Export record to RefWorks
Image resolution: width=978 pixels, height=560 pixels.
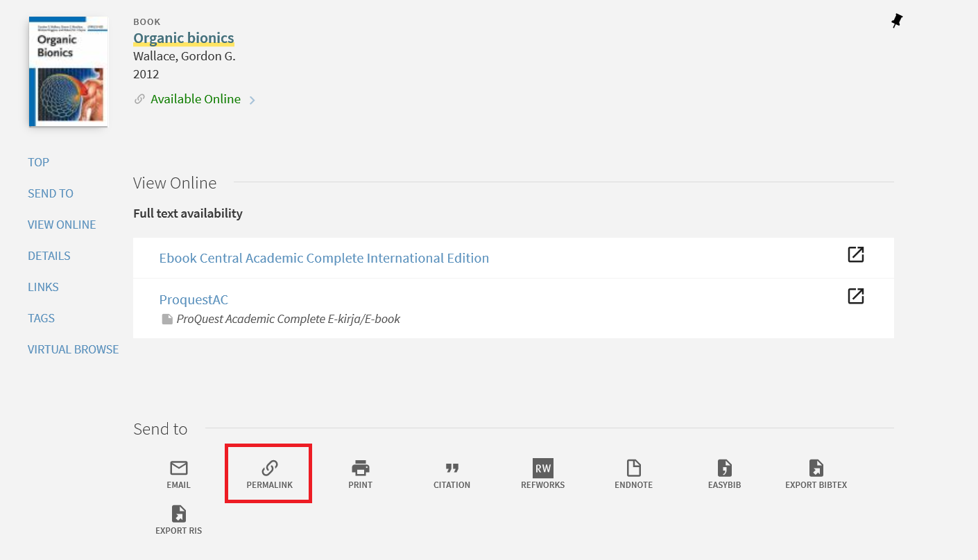(542, 469)
